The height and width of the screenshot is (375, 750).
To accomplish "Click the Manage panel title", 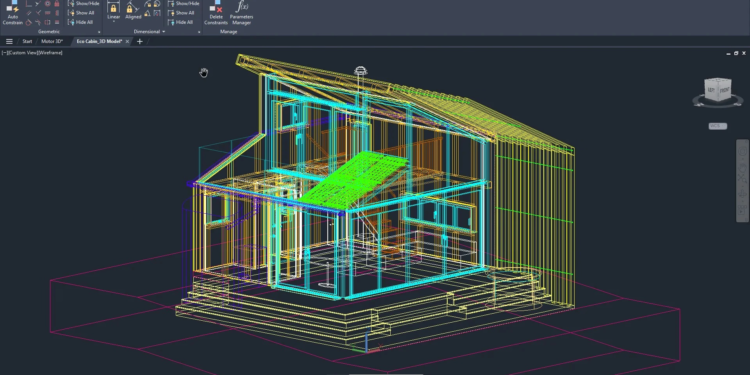I will click(x=229, y=32).
